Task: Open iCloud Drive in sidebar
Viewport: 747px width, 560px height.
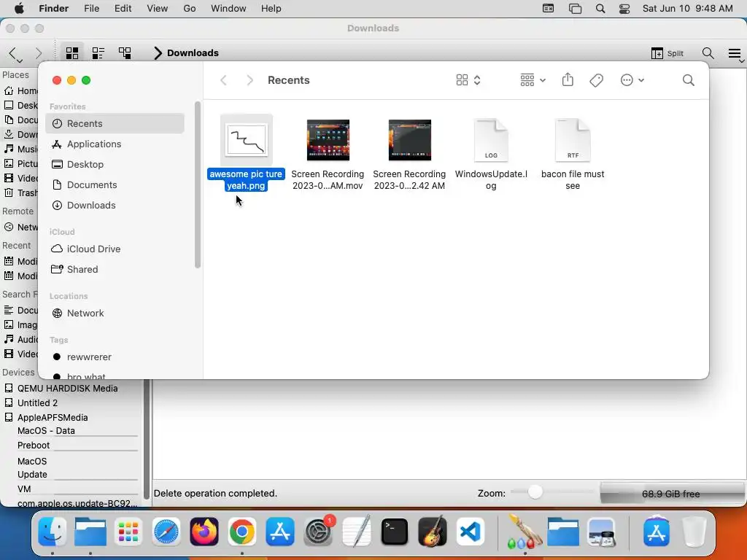Action: coord(115,249)
